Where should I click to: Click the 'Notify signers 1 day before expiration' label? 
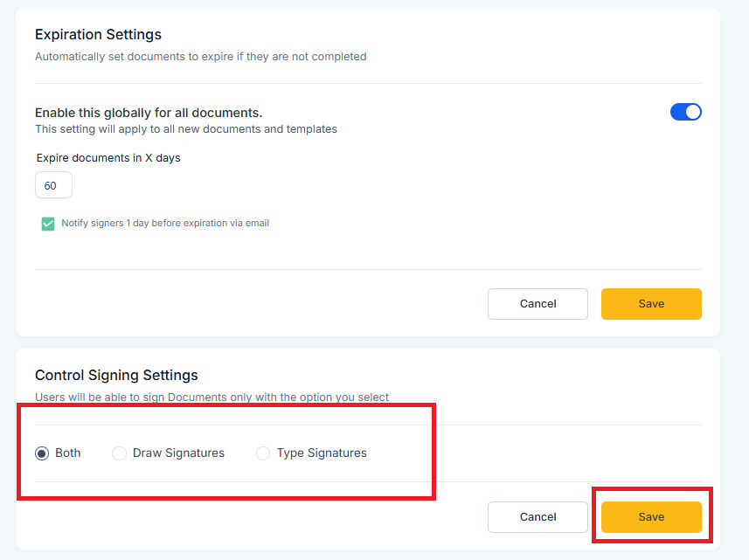click(165, 223)
